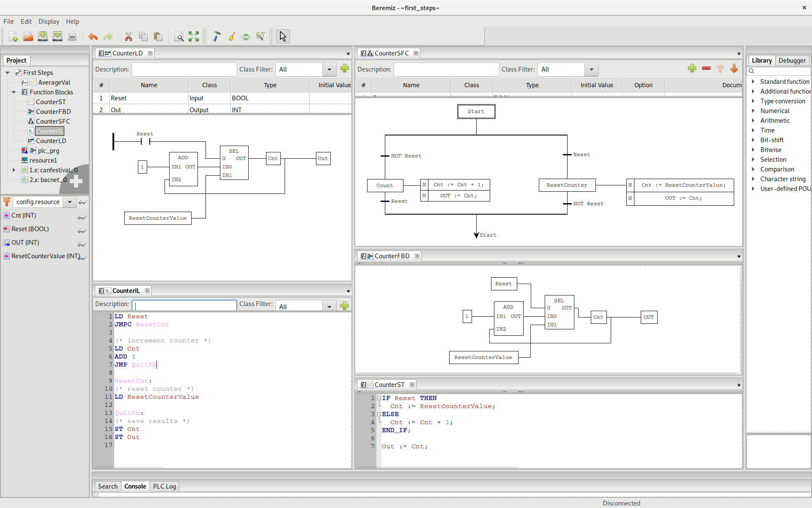Toggle canfestival_0 network node expansion
The width and height of the screenshot is (812, 508).
point(13,170)
